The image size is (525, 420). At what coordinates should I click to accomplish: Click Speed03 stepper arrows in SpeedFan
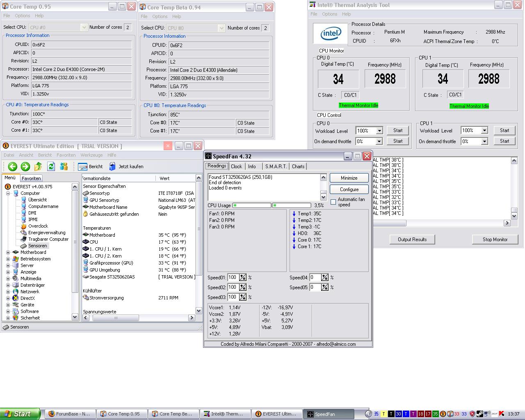click(x=243, y=297)
